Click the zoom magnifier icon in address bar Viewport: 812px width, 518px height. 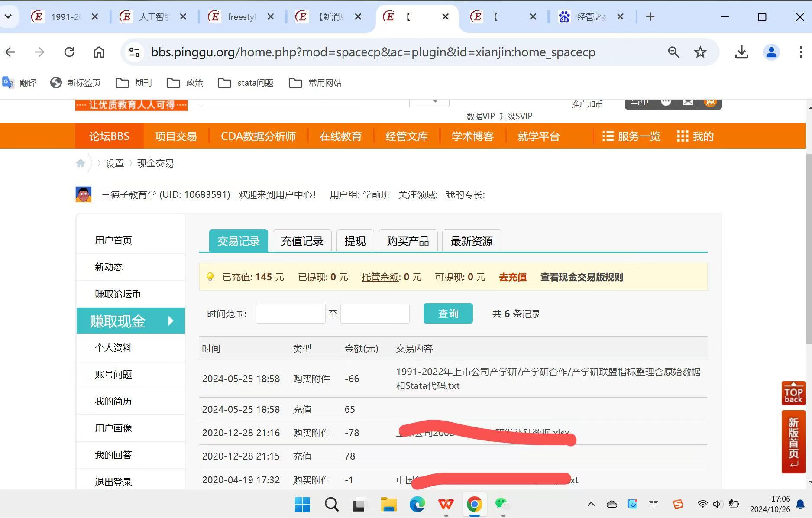click(673, 52)
